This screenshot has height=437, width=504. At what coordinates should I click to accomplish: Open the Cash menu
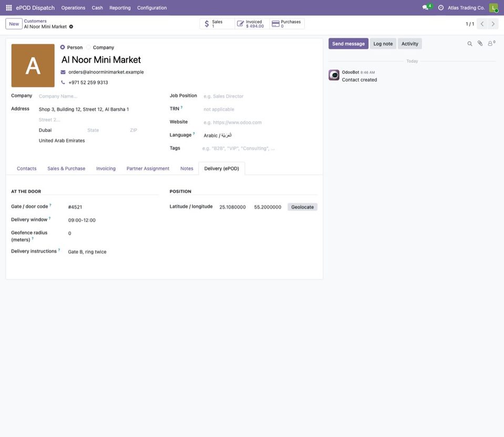97,8
